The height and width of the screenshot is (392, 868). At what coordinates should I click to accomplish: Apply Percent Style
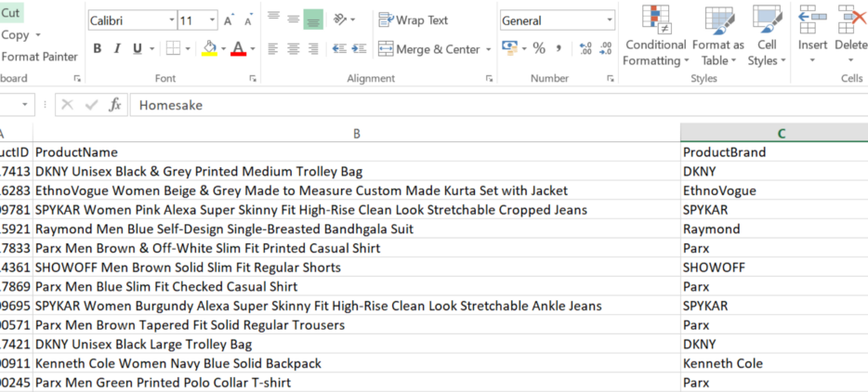[x=539, y=48]
